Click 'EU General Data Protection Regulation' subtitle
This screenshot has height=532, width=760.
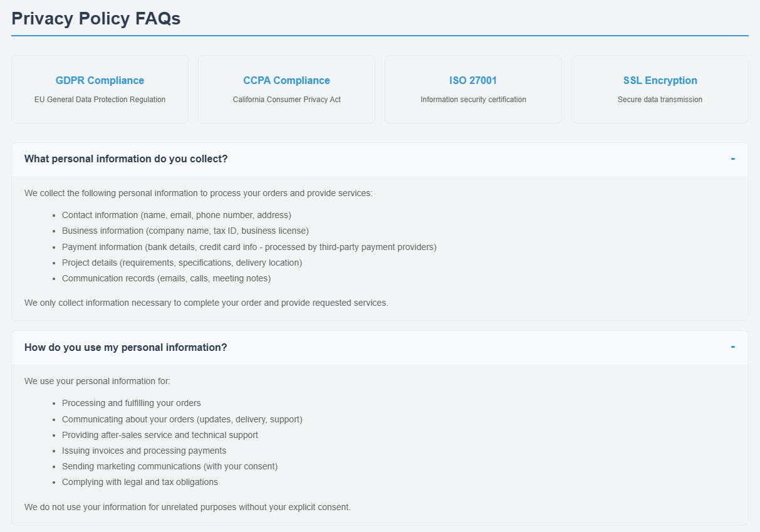(x=100, y=100)
